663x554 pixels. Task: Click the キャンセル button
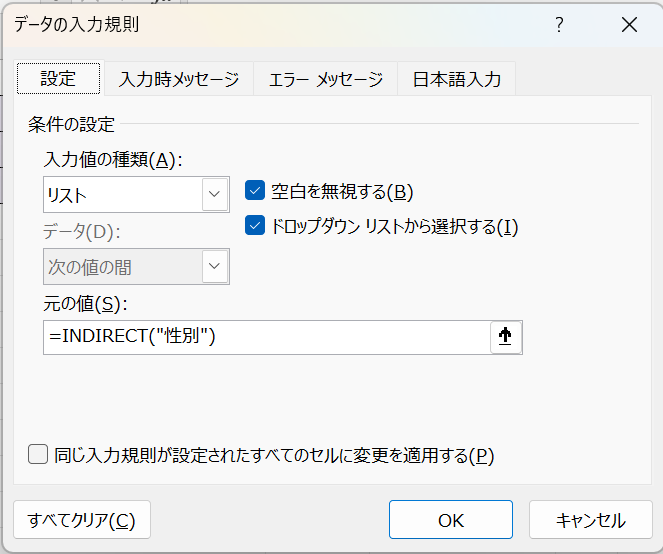tap(590, 520)
